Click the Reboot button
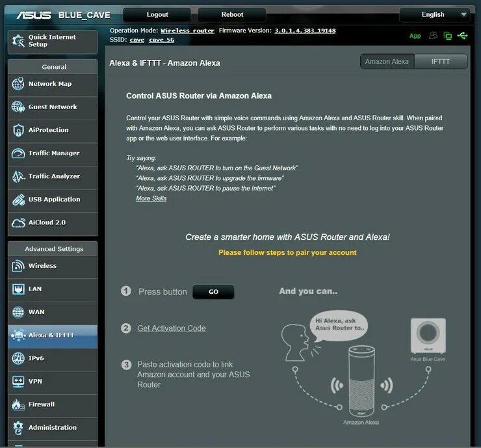Viewport: 481px width, 448px height. click(232, 14)
